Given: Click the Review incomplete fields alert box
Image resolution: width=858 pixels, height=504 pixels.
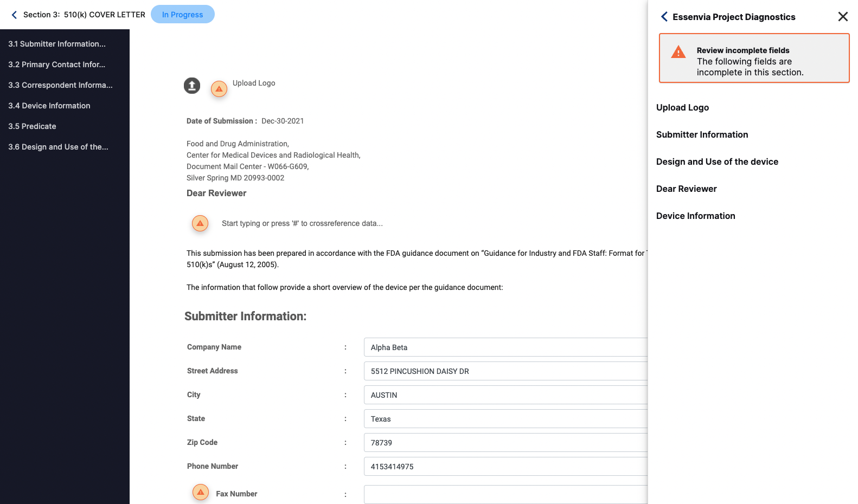Looking at the screenshot, I should pyautogui.click(x=754, y=58).
